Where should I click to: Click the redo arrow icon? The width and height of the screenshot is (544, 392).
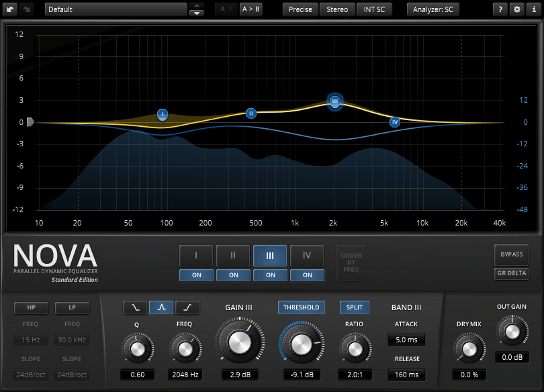tap(27, 9)
